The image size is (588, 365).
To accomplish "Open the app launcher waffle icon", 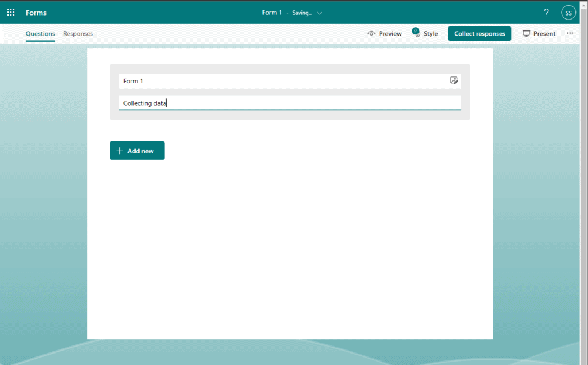I will click(x=11, y=13).
